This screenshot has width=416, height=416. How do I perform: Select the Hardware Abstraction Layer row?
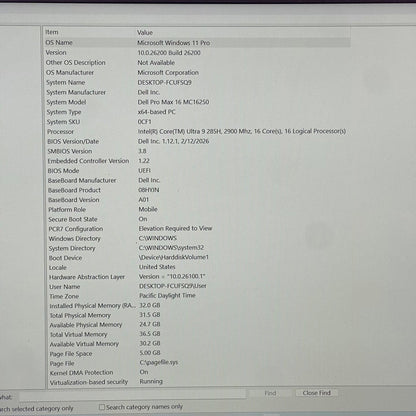(197, 277)
